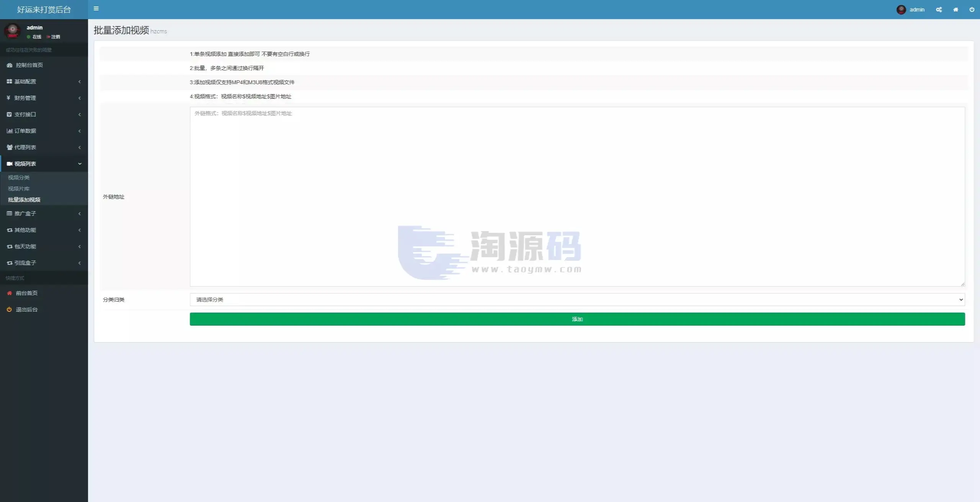Screen dimensions: 980x502
Task: Expand the 代理列表 menu chevron
Action: [80, 147]
